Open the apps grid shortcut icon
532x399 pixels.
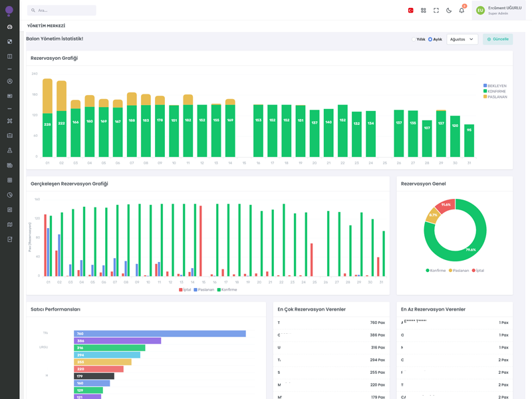coord(423,11)
